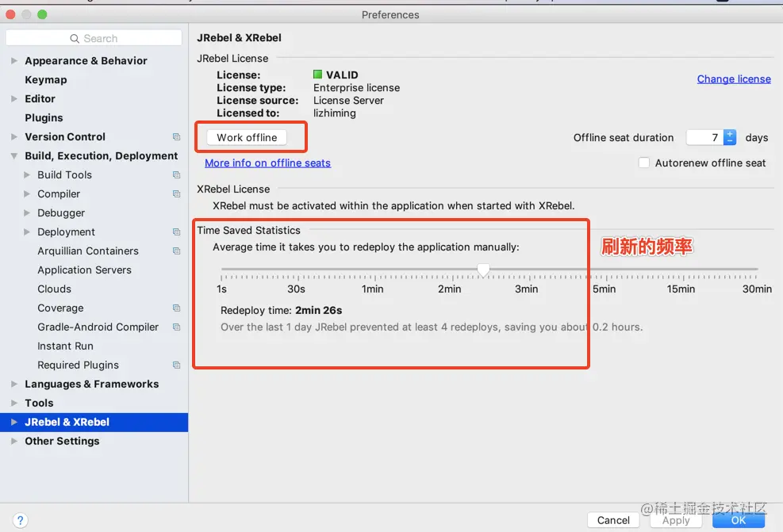Collapse Build, Execution, Deployment section
Screen dimensions: 783x532
coord(14,155)
